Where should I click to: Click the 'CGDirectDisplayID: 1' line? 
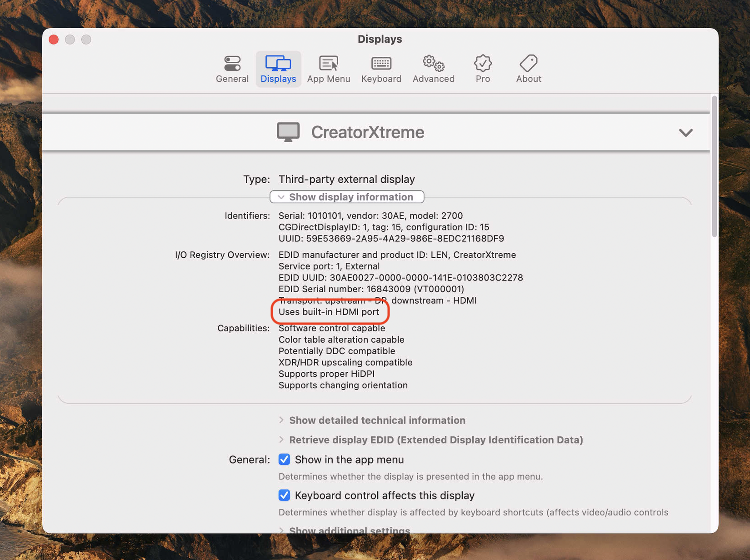click(384, 227)
